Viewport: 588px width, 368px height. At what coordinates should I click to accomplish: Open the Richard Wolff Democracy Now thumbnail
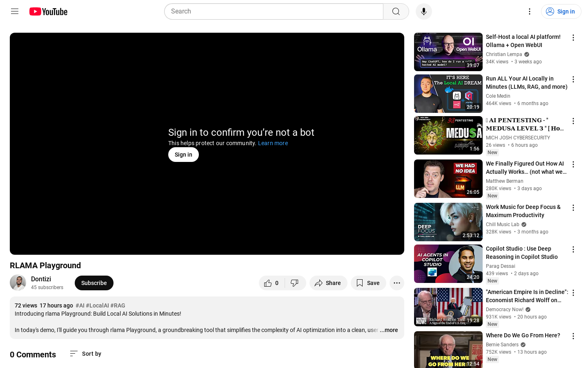pos(448,307)
